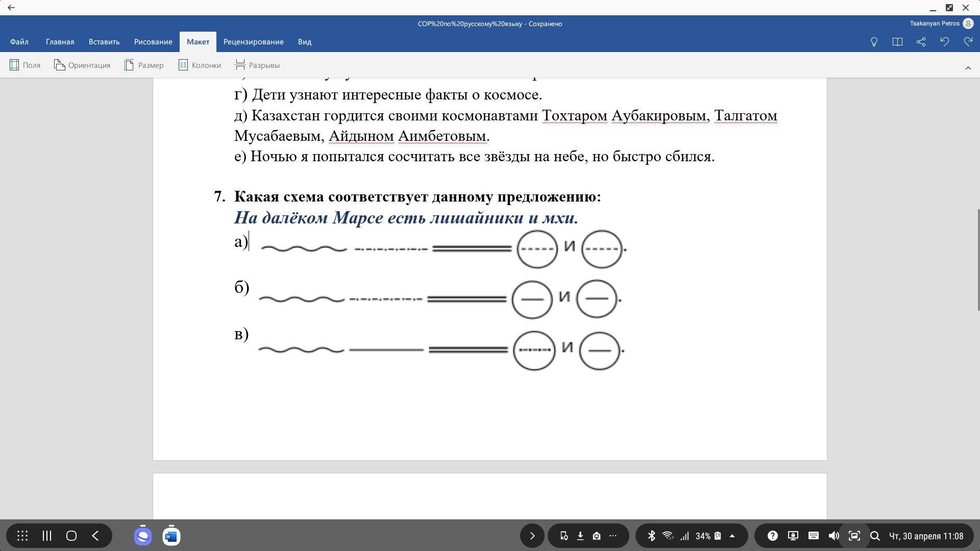
Task: Click the Поля margins button
Action: [25, 65]
